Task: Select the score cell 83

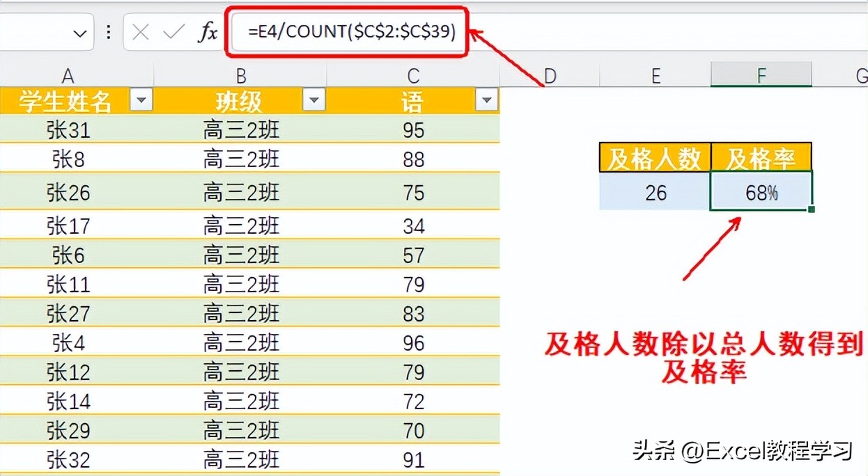Action: pyautogui.click(x=414, y=313)
